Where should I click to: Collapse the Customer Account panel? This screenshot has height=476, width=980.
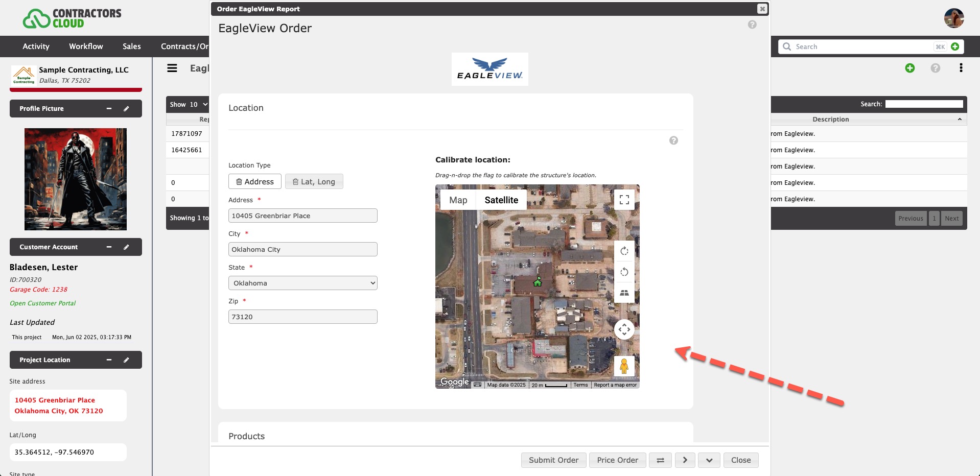pyautogui.click(x=109, y=247)
